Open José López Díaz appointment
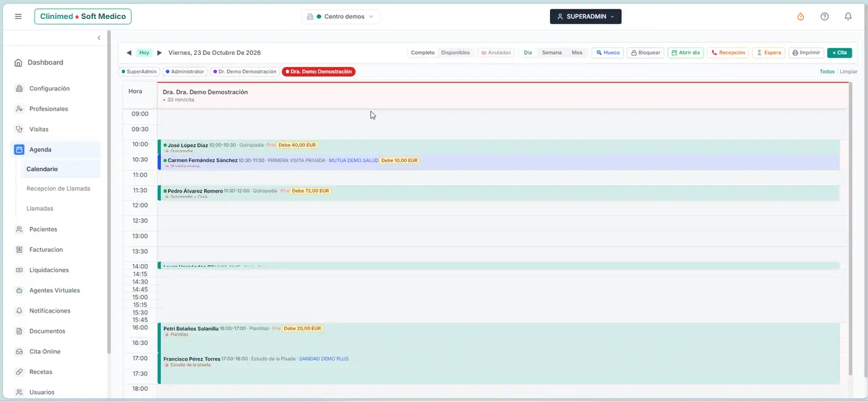The image size is (868, 402). tap(498, 147)
